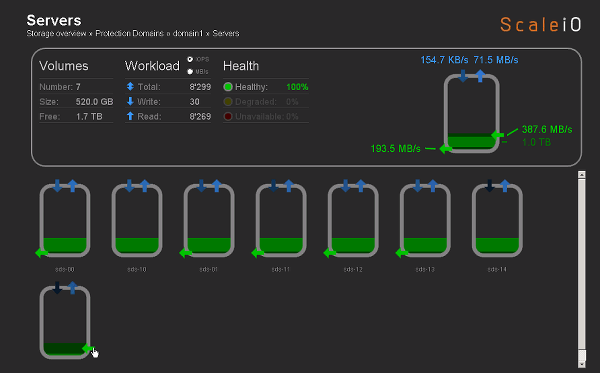This screenshot has height=373, width=600.
Task: Open the sds-14 server container
Action: [x=497, y=220]
